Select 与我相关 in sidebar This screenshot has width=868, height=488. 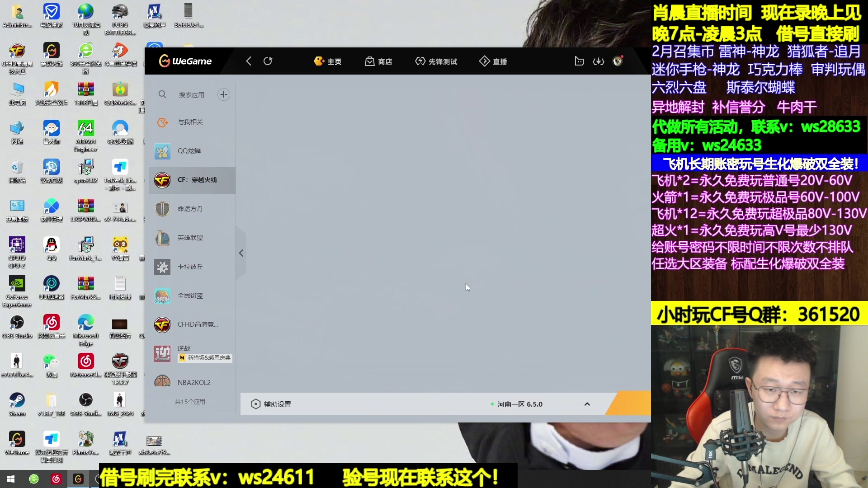point(192,122)
